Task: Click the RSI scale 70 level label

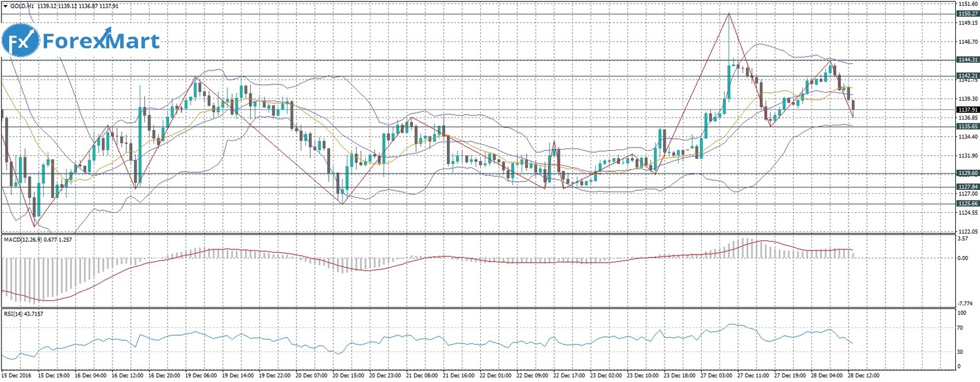Action: point(960,327)
